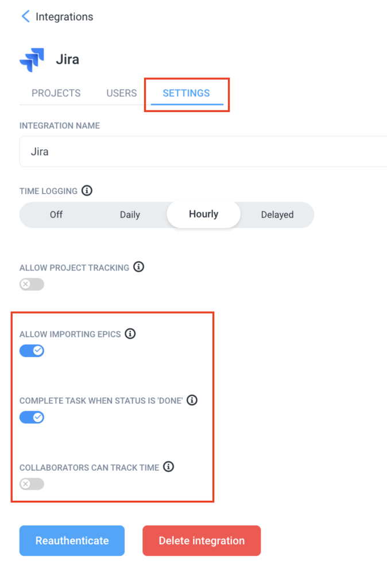The image size is (387, 588).
Task: Click the Collaborators Can Track Time info icon
Action: pos(168,467)
